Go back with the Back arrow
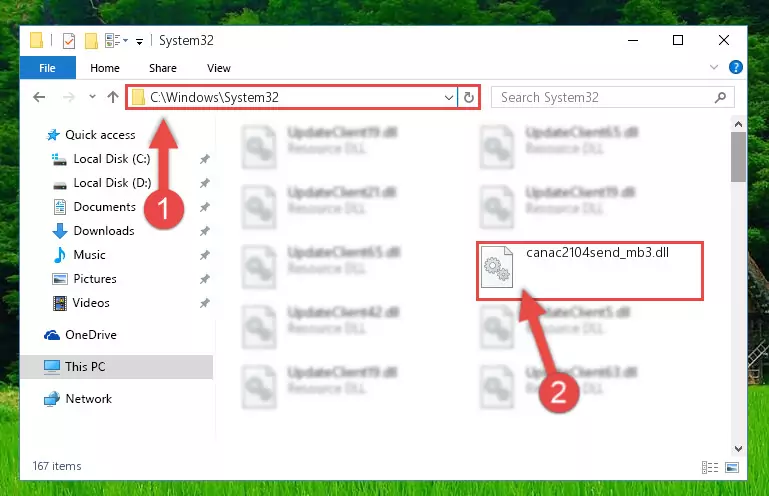This screenshot has height=496, width=769. click(x=39, y=97)
